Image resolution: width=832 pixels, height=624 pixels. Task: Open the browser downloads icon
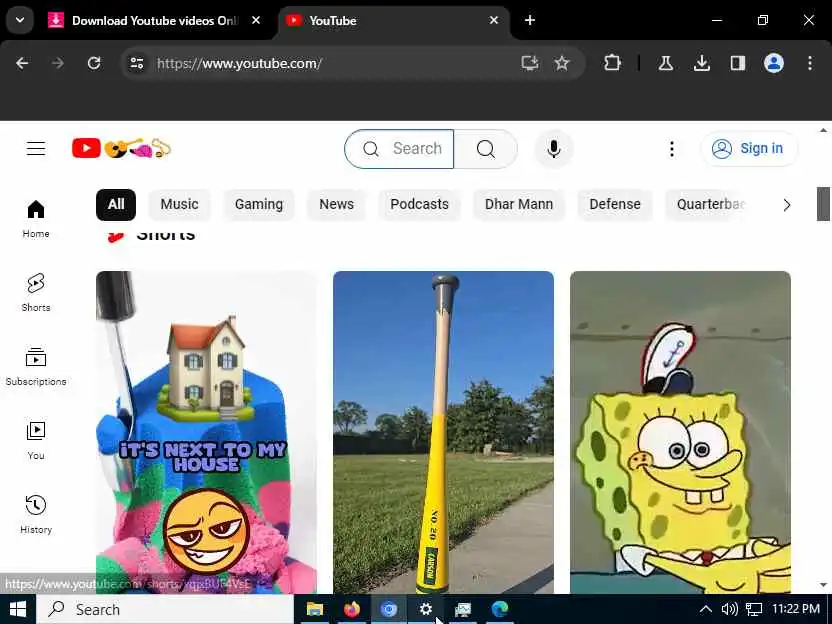tap(701, 64)
